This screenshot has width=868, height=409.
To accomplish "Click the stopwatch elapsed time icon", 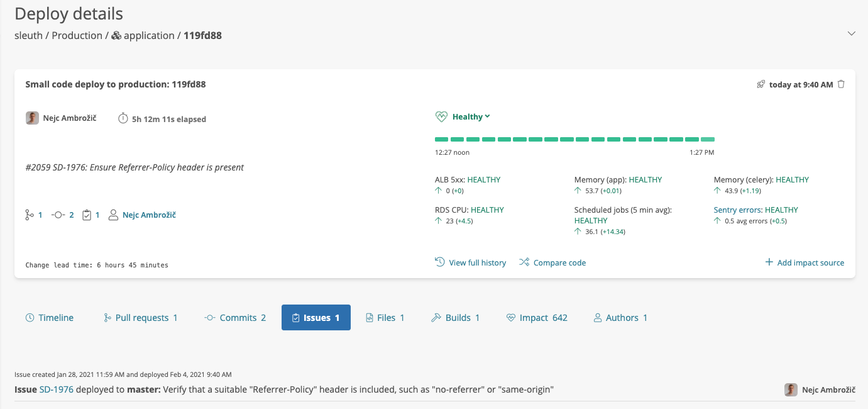I will [x=123, y=118].
